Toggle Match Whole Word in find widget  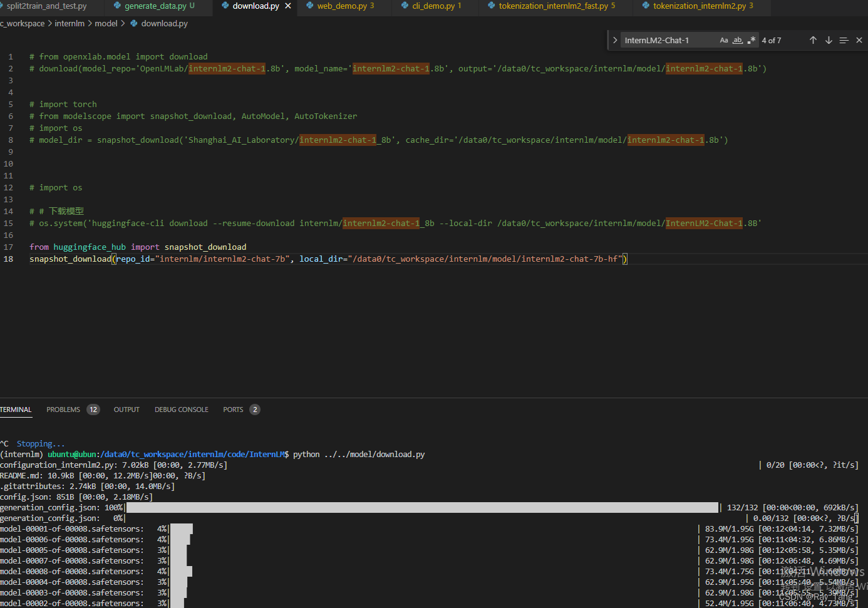(x=738, y=40)
